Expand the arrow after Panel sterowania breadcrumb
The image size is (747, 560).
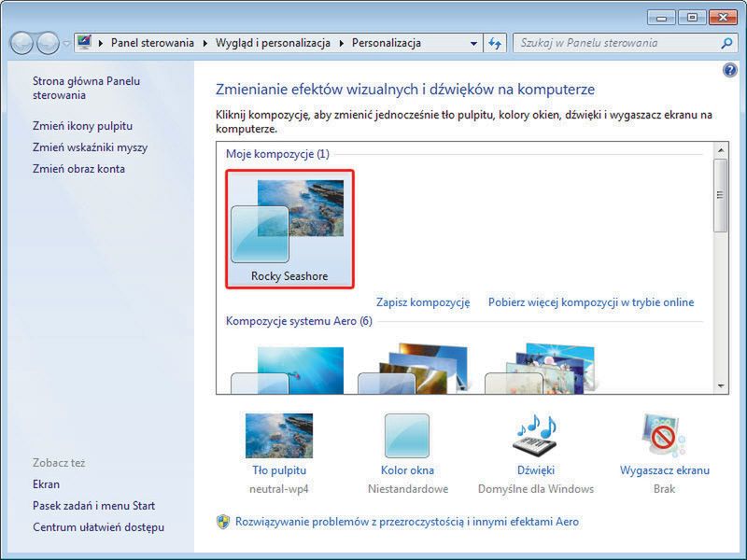(204, 43)
